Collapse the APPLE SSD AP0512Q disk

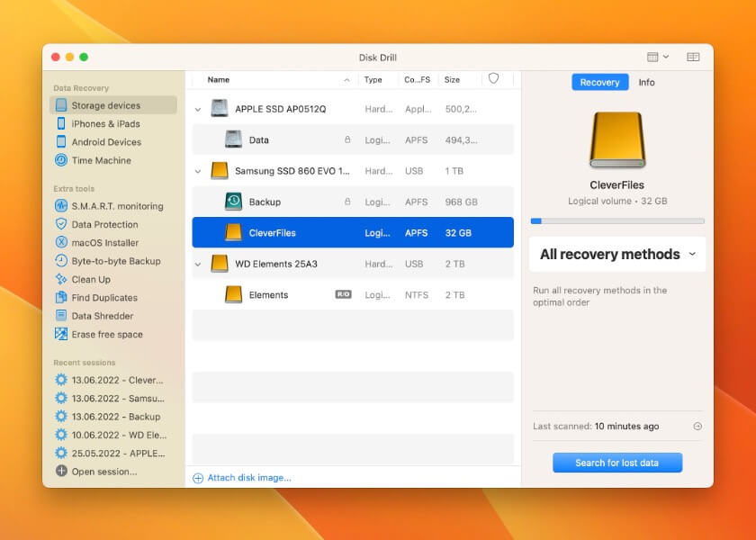click(198, 110)
